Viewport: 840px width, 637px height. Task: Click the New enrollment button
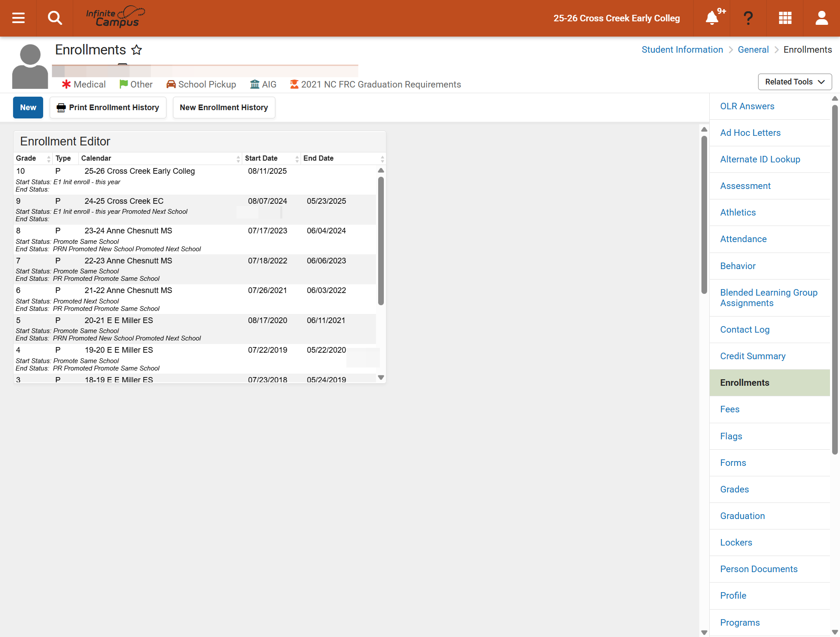click(28, 108)
